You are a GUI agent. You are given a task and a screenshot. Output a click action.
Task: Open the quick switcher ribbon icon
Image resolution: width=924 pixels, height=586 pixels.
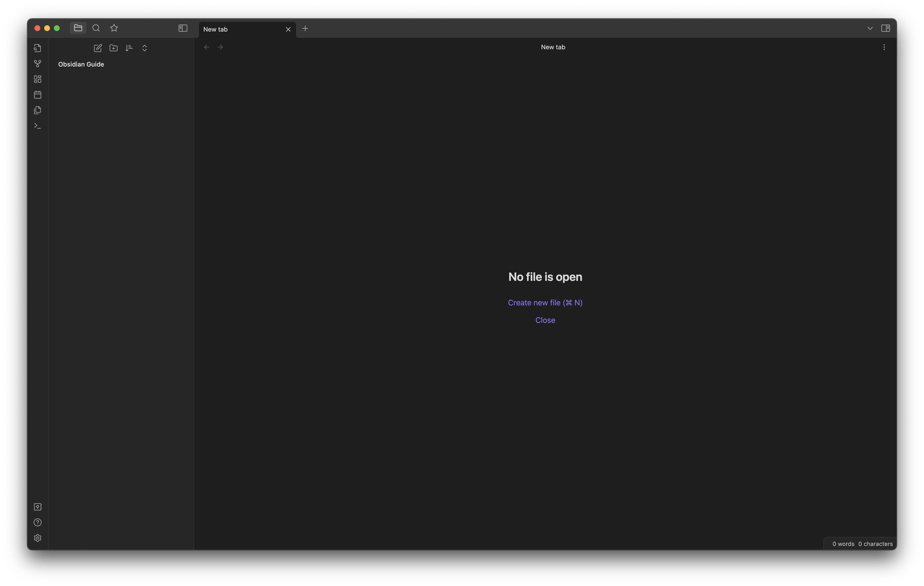[x=38, y=48]
